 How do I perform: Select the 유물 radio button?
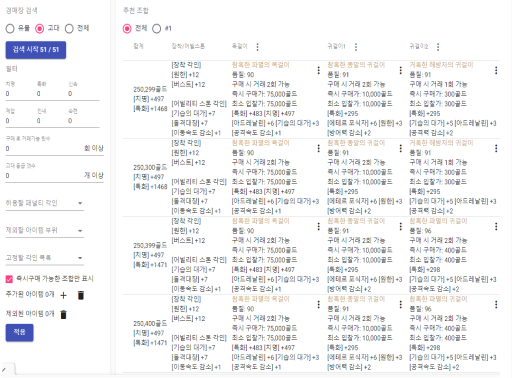tap(10, 29)
